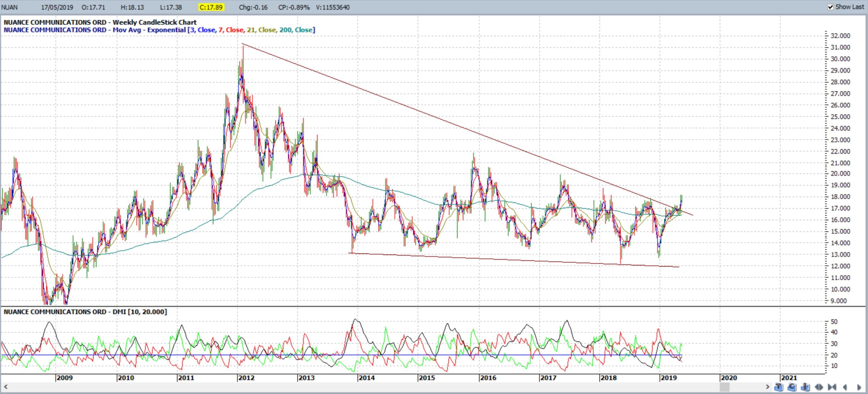868x394 pixels.
Task: Click the single left-pointing triangle icon
Action: point(845,387)
